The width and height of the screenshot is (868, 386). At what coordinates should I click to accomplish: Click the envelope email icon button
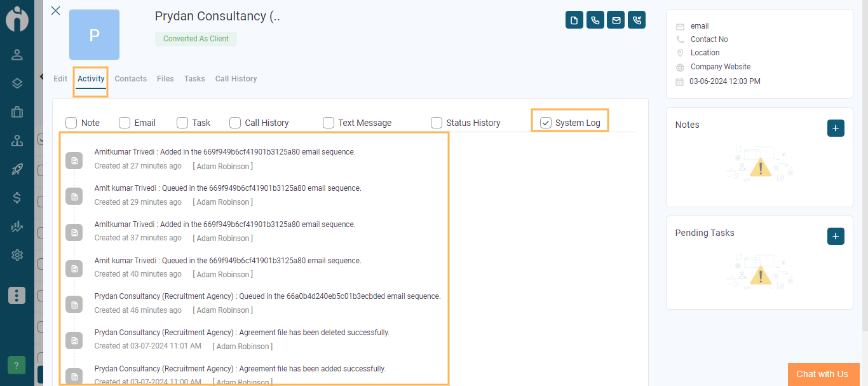pos(616,20)
